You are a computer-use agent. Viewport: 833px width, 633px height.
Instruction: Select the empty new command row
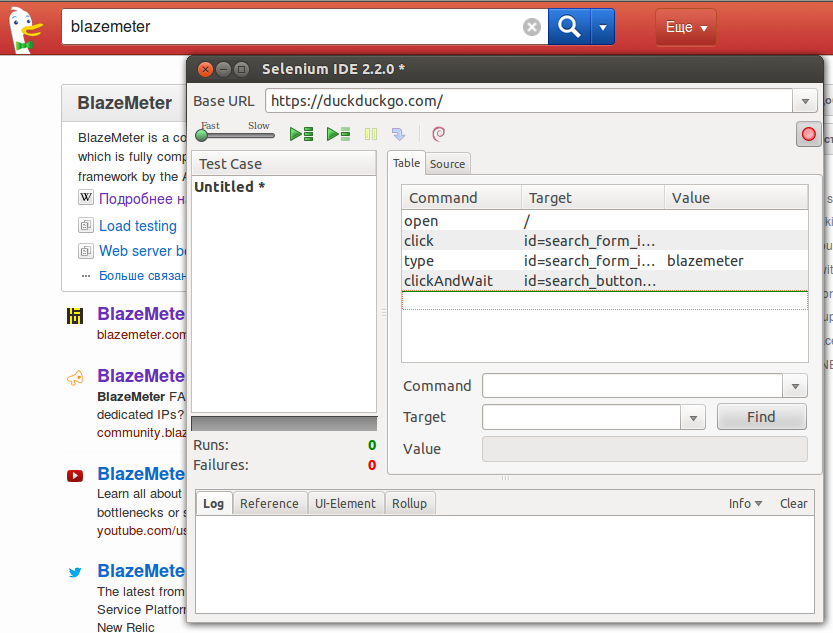pos(605,301)
